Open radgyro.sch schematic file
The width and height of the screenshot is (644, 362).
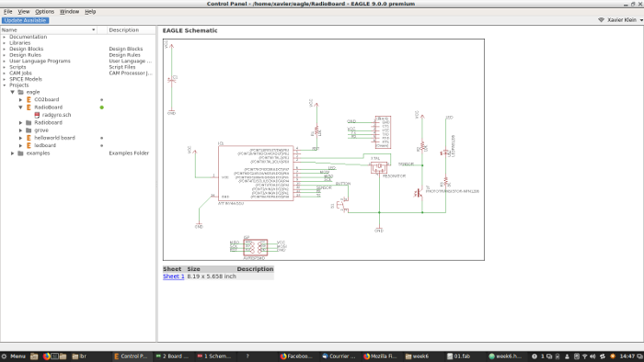click(x=56, y=115)
